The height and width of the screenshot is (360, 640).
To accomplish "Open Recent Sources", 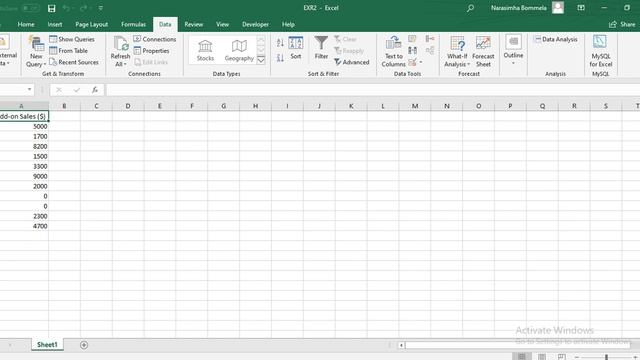I will pyautogui.click(x=74, y=62).
